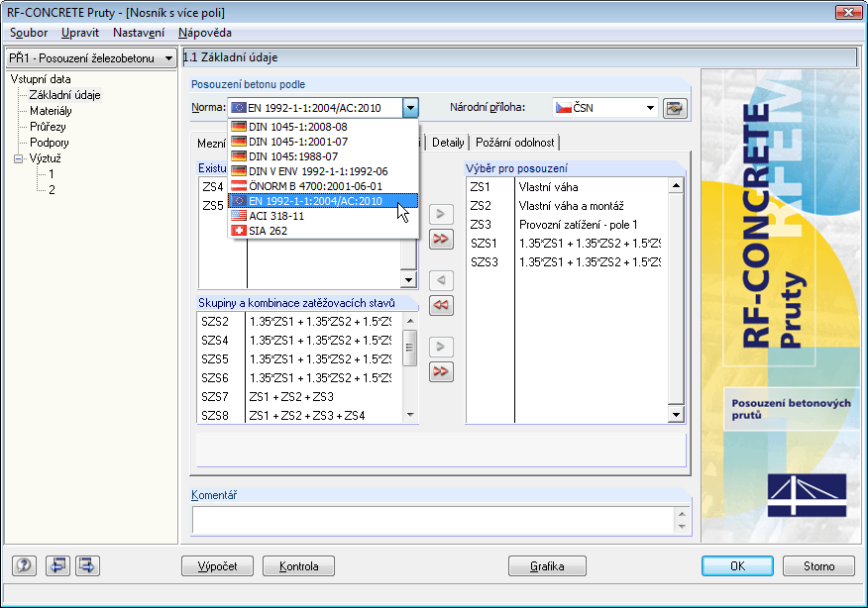
Task: Remove selected item with left arrow
Action: point(441,280)
